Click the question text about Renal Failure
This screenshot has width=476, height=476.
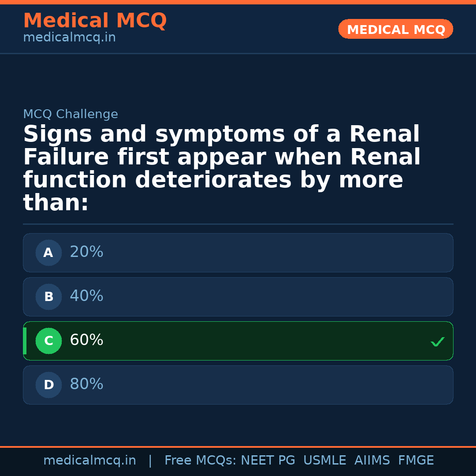coord(220,167)
